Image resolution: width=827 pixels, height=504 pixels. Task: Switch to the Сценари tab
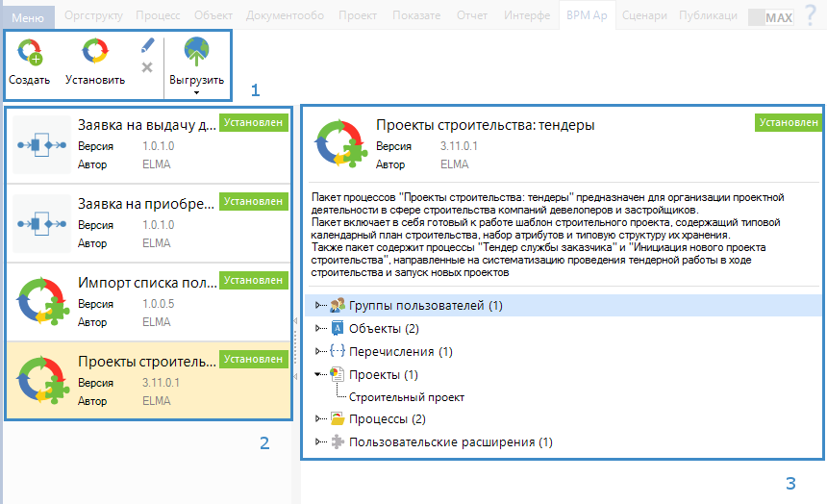coord(643,16)
